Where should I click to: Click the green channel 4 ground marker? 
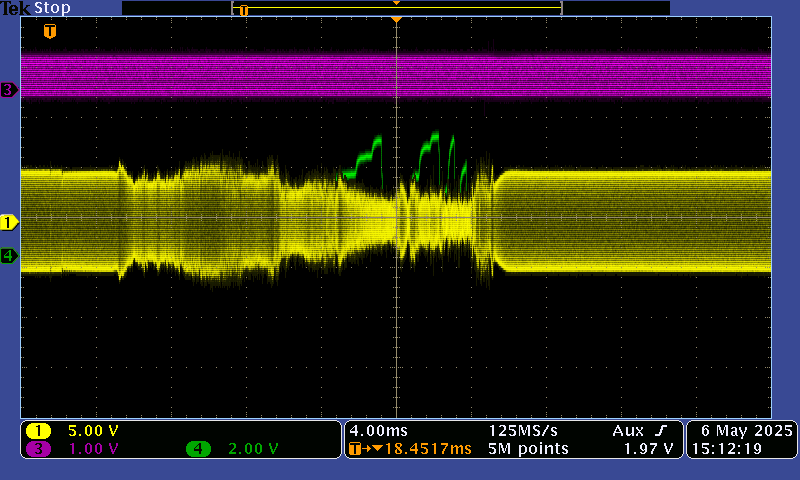pos(9,256)
